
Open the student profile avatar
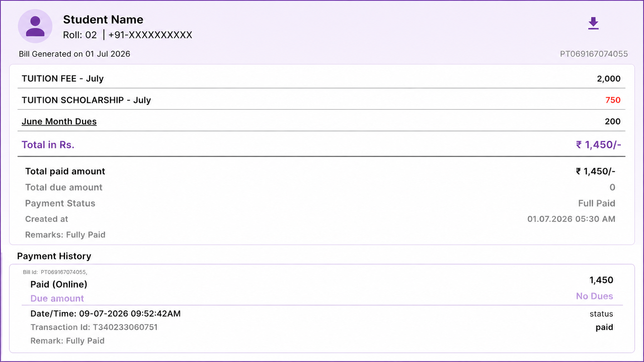click(35, 26)
